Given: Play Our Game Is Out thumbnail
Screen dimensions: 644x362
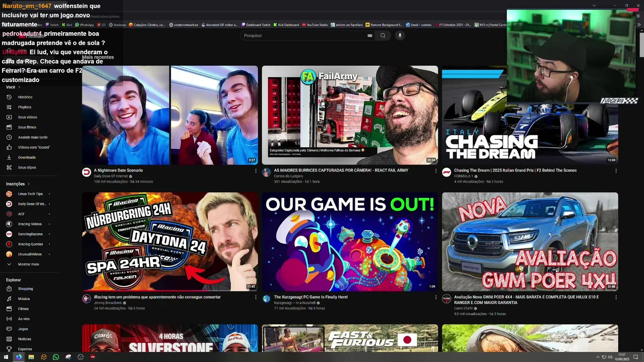Looking at the screenshot, I should pos(350,242).
